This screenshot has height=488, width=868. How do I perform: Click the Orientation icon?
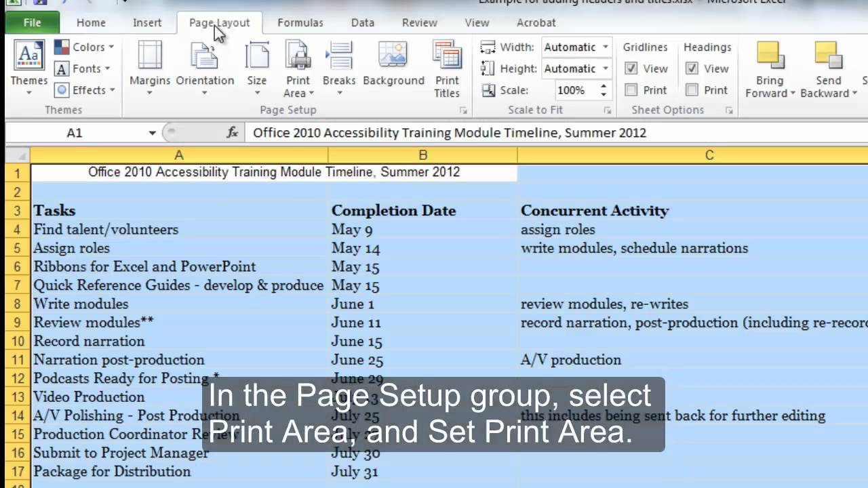click(204, 56)
